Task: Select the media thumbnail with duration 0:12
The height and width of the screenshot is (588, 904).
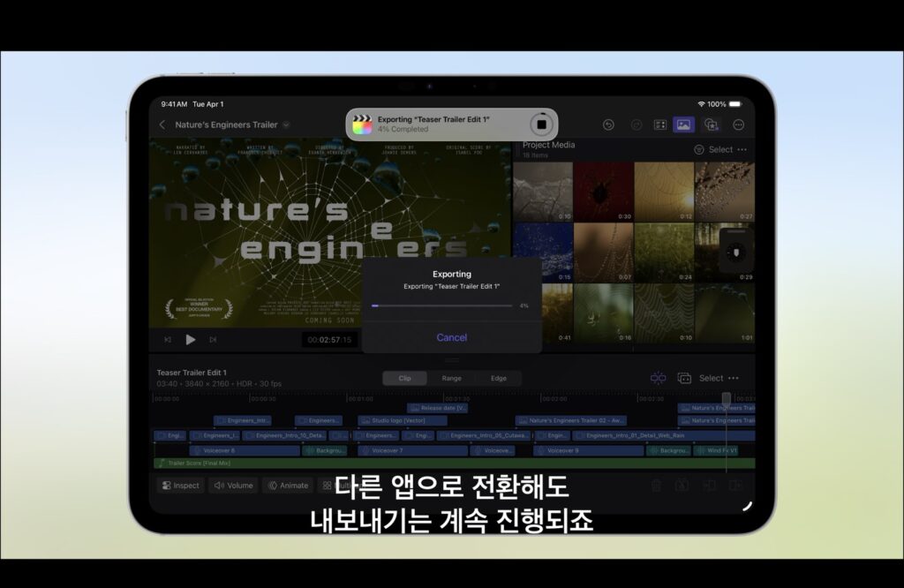Action: tap(664, 192)
